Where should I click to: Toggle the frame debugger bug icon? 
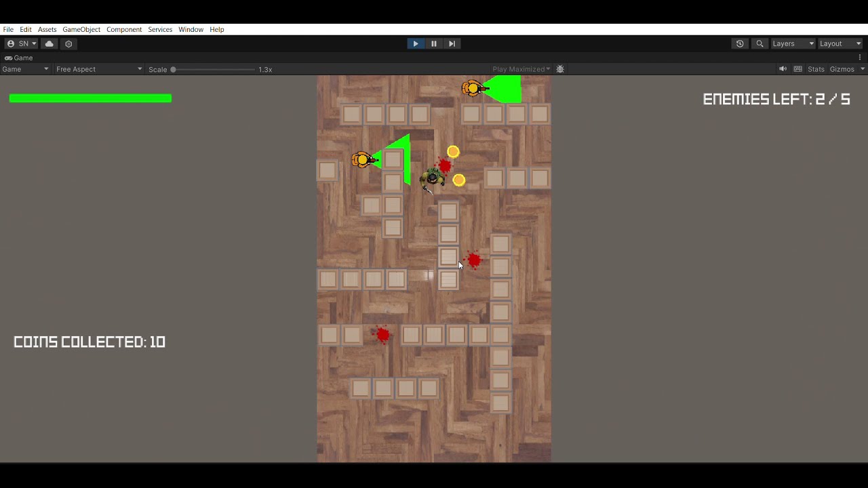[x=560, y=69]
